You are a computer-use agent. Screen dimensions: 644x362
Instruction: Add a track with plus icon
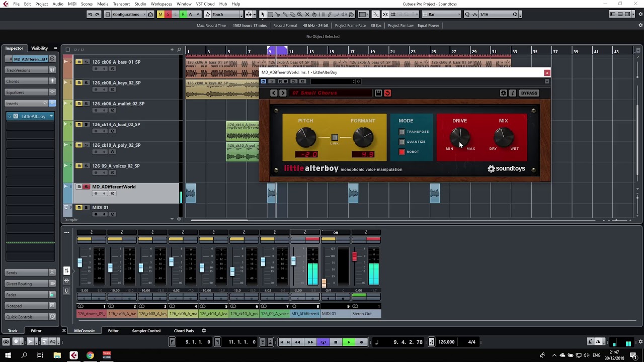(172, 49)
